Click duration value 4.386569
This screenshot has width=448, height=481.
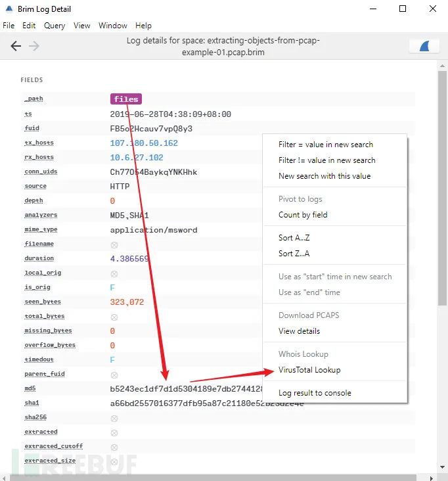tap(129, 259)
